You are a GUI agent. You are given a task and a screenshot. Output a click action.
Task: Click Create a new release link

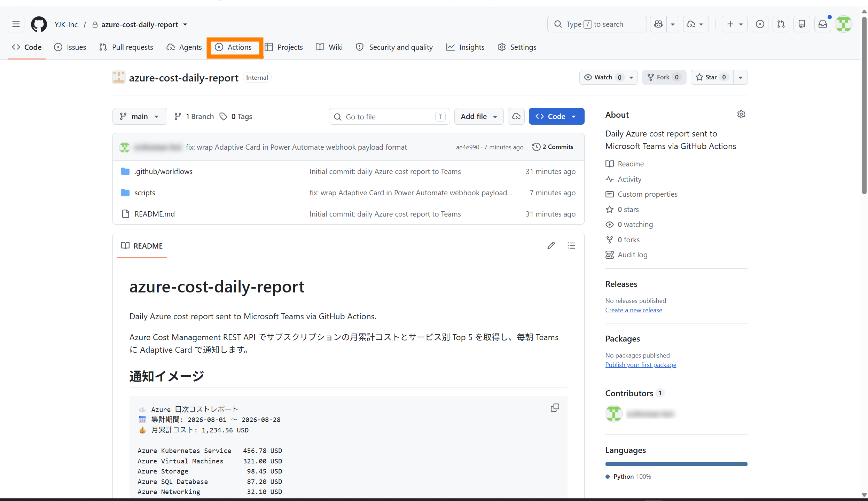[634, 310]
